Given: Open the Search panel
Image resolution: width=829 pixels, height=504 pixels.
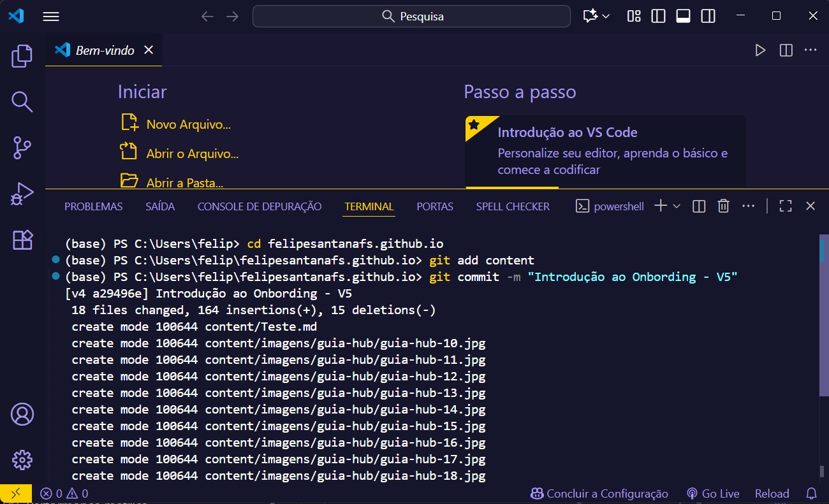Looking at the screenshot, I should [x=22, y=102].
